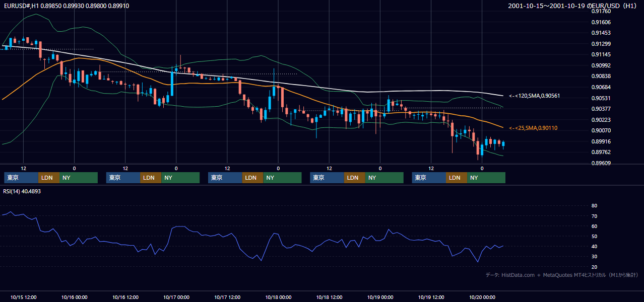Click the 10/20 00:00 date label
Viewport: 644px width, 302px height.
pos(482,297)
